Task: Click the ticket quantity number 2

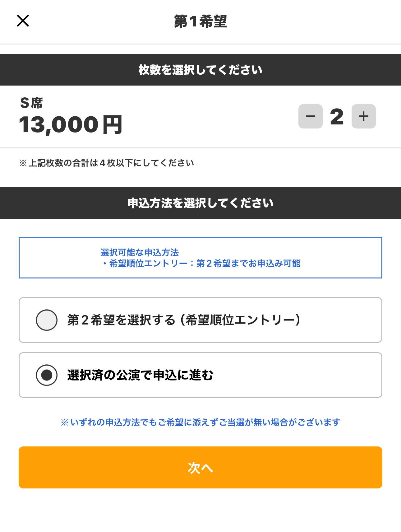Action: [x=337, y=117]
